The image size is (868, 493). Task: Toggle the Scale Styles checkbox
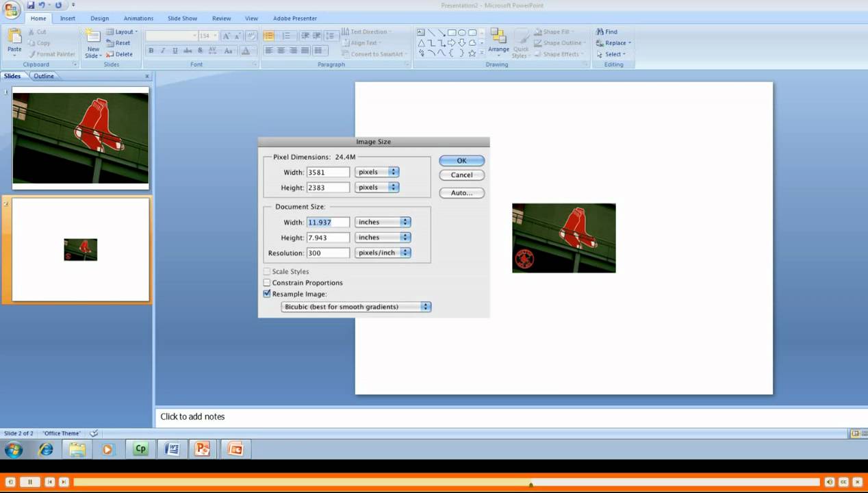pos(267,271)
